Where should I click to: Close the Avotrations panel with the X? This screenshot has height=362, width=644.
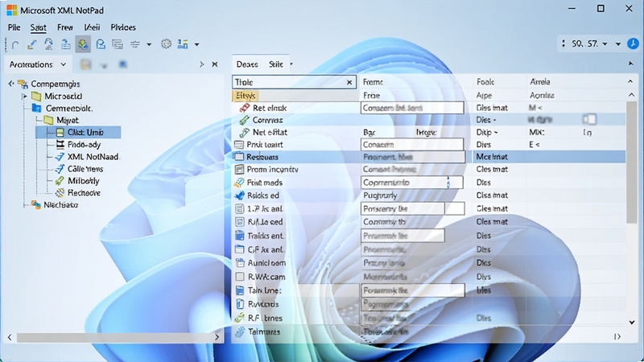pos(215,64)
